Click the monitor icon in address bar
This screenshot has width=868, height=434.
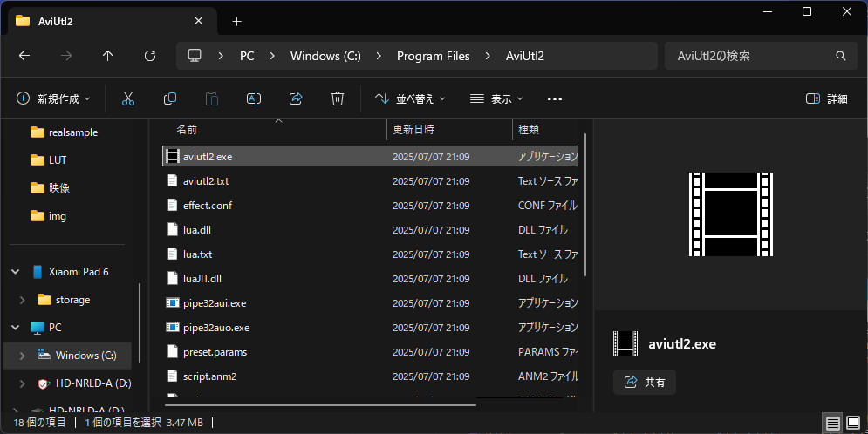195,55
